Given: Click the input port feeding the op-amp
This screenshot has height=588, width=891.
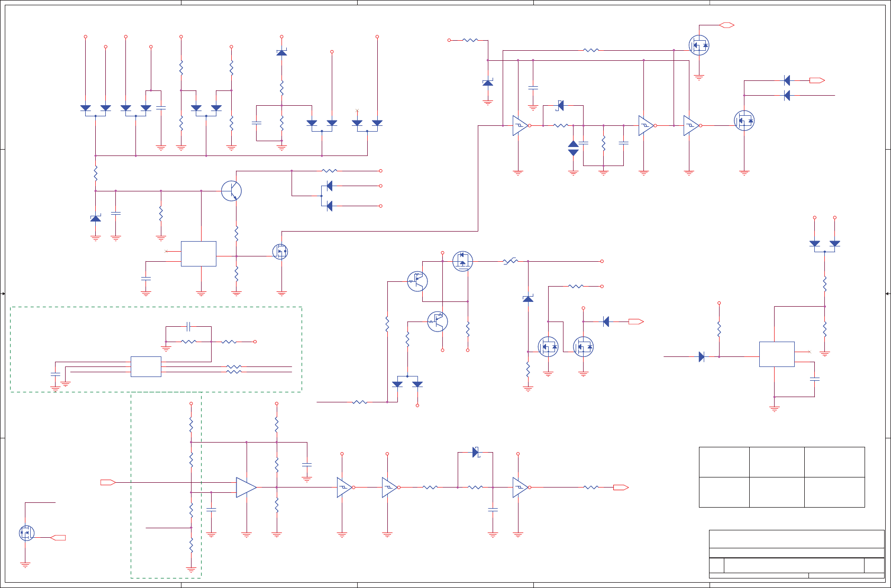Looking at the screenshot, I should pyautogui.click(x=108, y=482).
